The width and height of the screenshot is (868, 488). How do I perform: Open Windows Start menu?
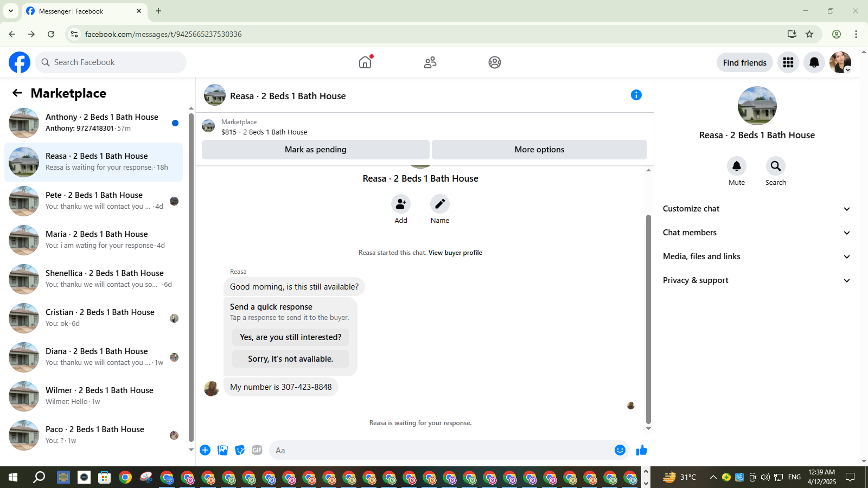13,477
